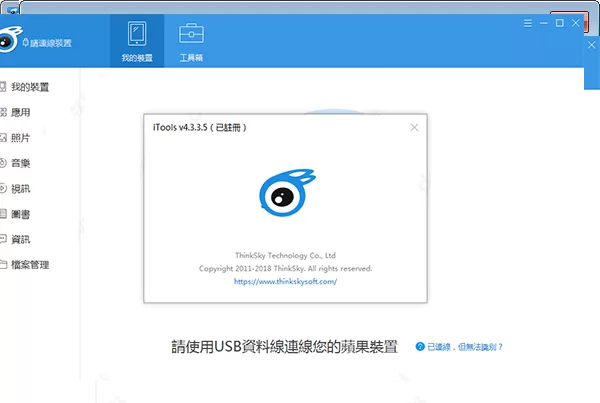Close the iTools main window
This screenshot has width=600, height=403.
(x=576, y=23)
